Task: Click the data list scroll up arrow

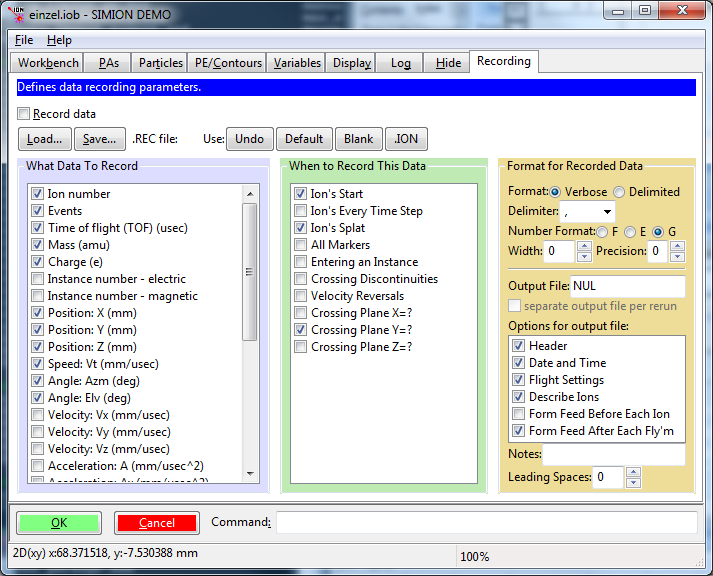Action: [250, 194]
